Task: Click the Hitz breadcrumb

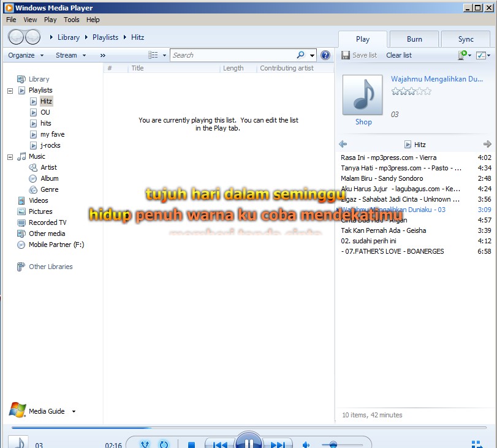Action: click(x=137, y=37)
